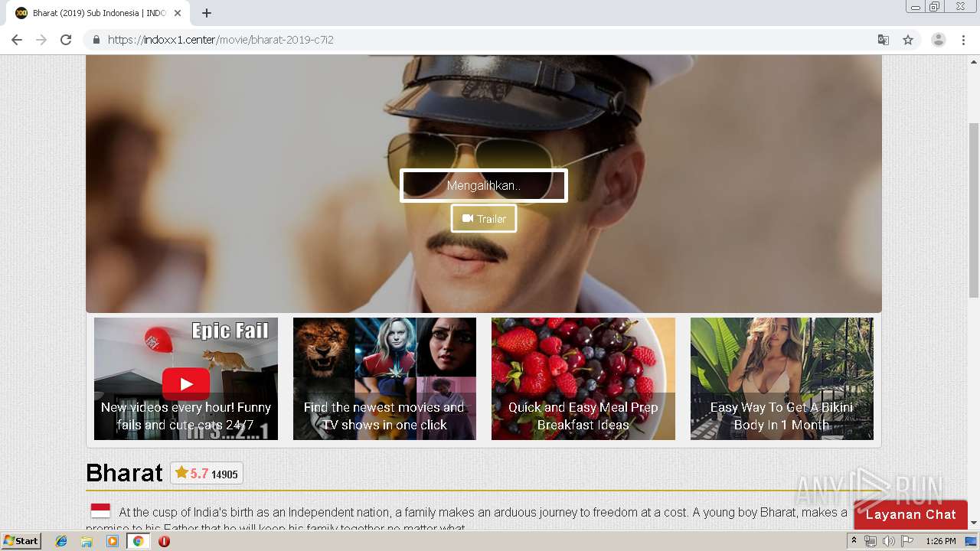Launch Internet Explorer from taskbar
This screenshot has width=980, height=551.
(x=61, y=541)
